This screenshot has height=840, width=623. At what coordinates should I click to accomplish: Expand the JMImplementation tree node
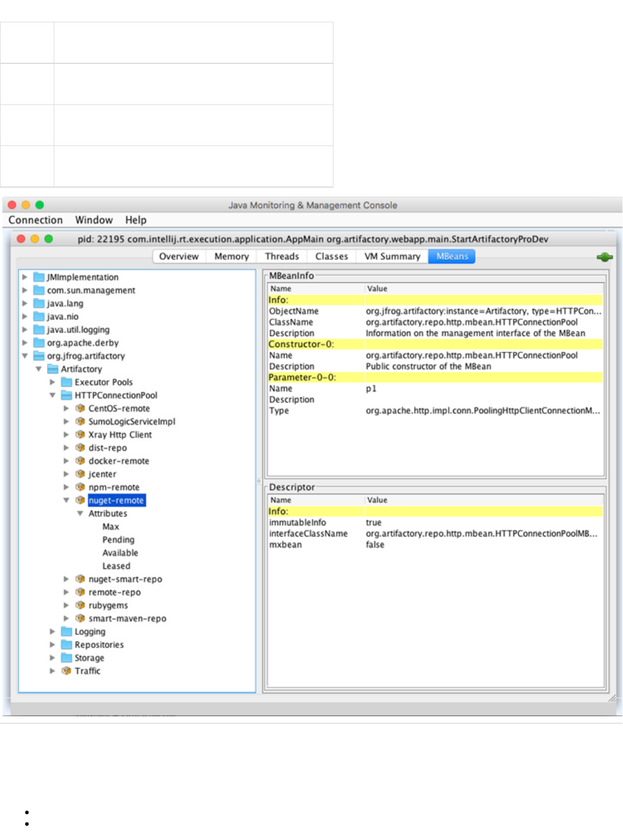[x=25, y=277]
